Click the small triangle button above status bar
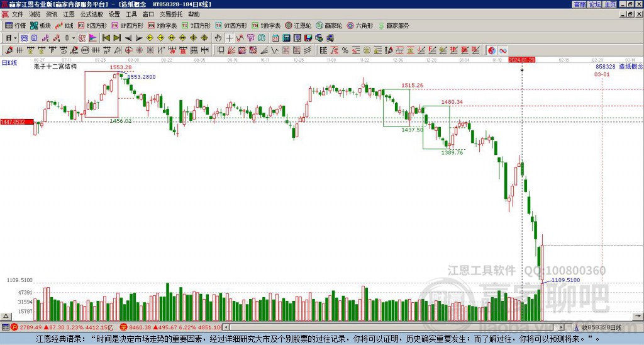The width and height of the screenshot is (644, 345). pyautogui.click(x=5, y=317)
